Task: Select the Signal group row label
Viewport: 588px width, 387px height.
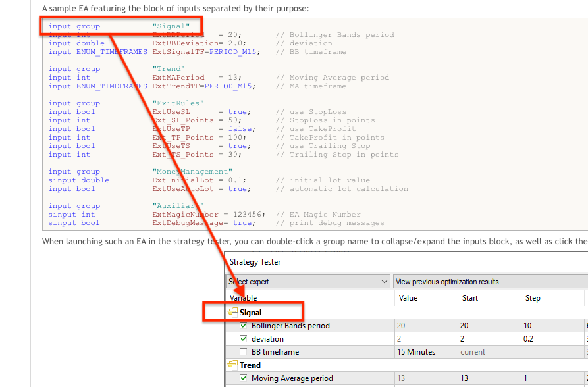Action: tap(250, 313)
